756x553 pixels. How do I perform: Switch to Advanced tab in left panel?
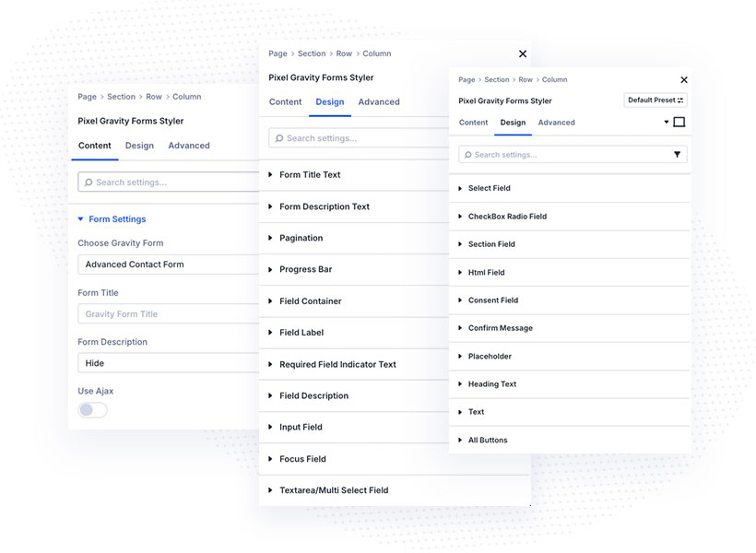click(189, 146)
